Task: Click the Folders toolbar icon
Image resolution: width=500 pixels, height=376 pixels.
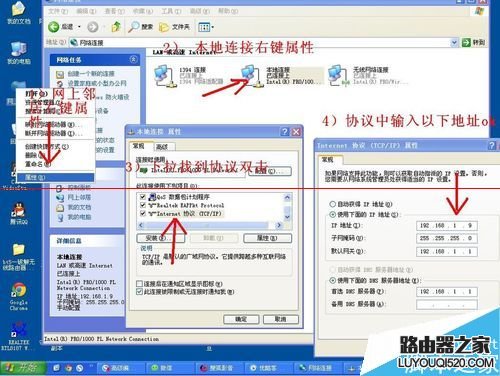Action: coord(163,27)
